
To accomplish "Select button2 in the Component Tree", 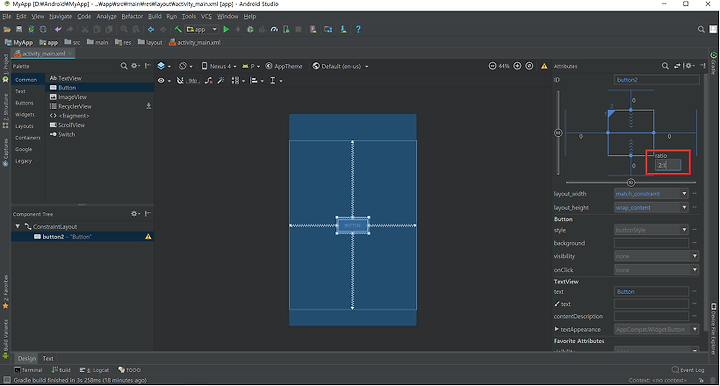I will tap(82, 237).
